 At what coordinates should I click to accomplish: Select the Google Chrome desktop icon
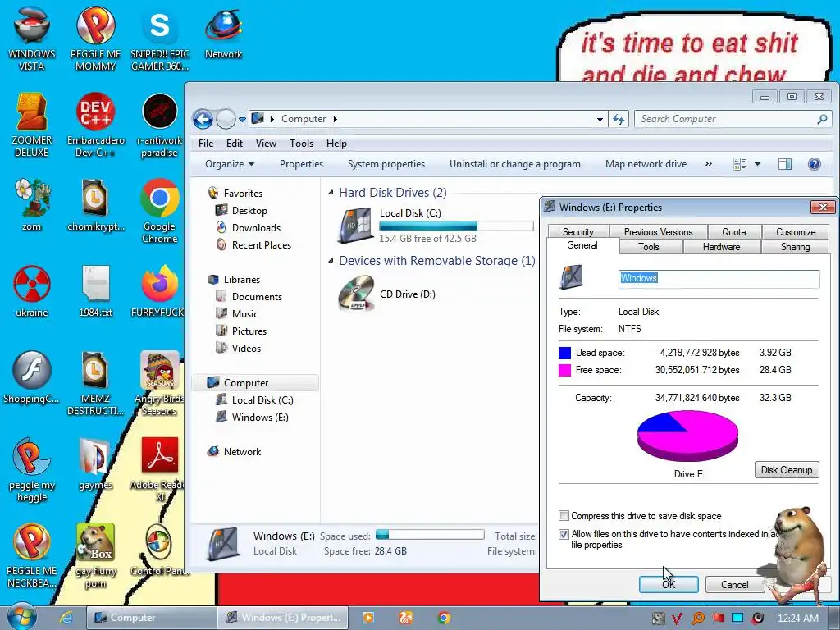coord(160,211)
